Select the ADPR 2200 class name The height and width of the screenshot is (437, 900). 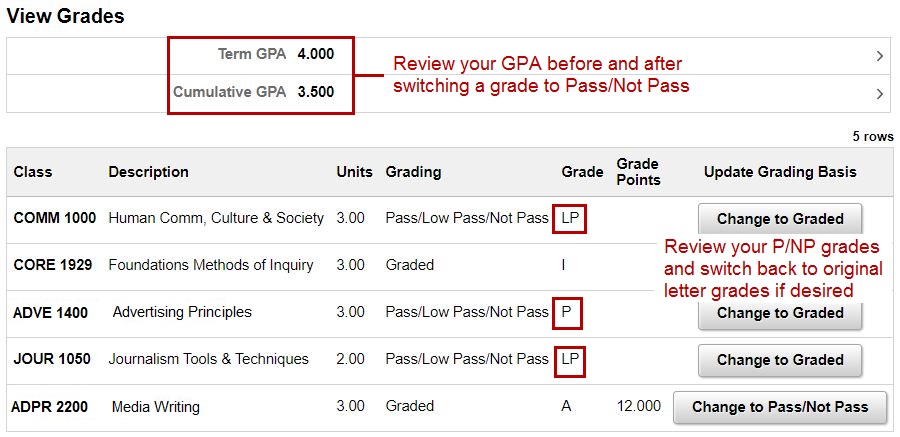[50, 407]
